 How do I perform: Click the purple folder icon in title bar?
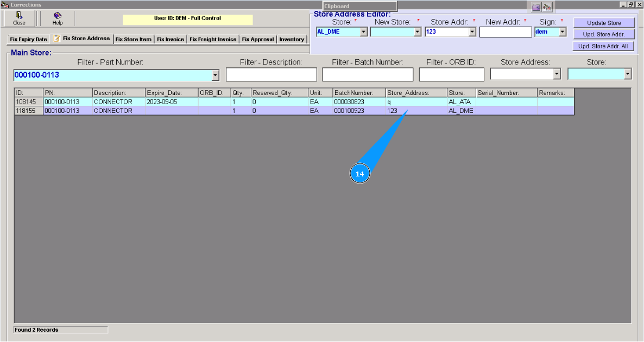click(x=536, y=7)
